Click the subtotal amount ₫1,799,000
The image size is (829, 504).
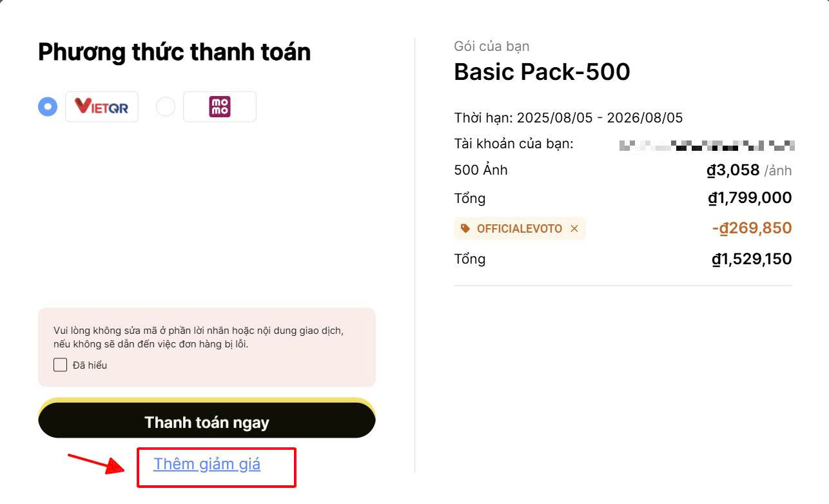point(750,198)
